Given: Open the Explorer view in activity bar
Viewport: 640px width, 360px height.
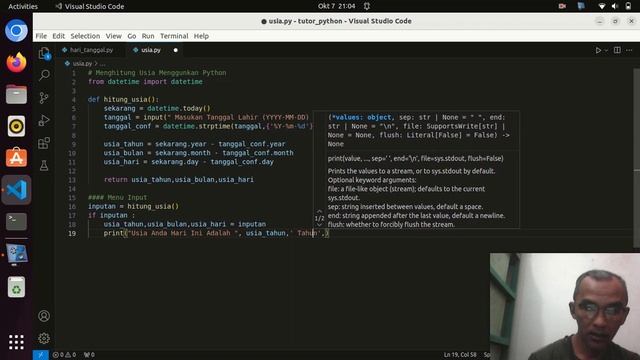Looking at the screenshot, I should (x=44, y=53).
